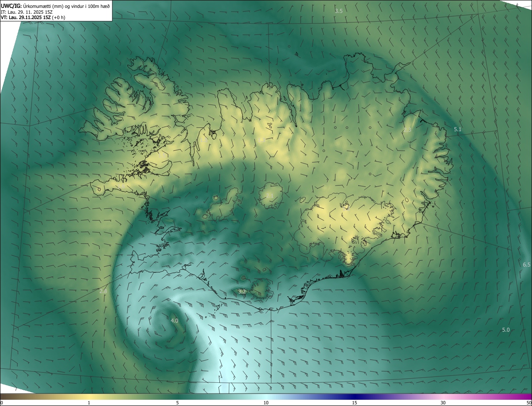Viewport: 532px width, 406px height.
Task: Click the colour scale label 50
Action: pyautogui.click(x=529, y=403)
